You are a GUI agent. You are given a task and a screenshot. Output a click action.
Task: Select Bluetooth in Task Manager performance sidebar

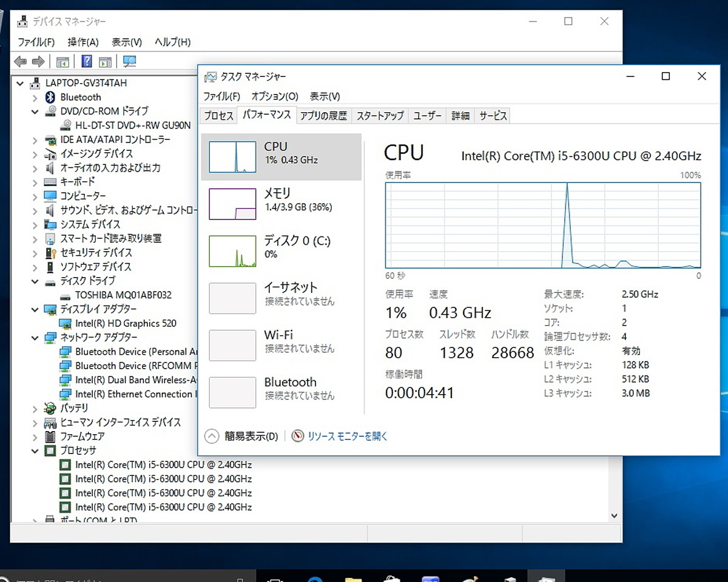pyautogui.click(x=281, y=393)
